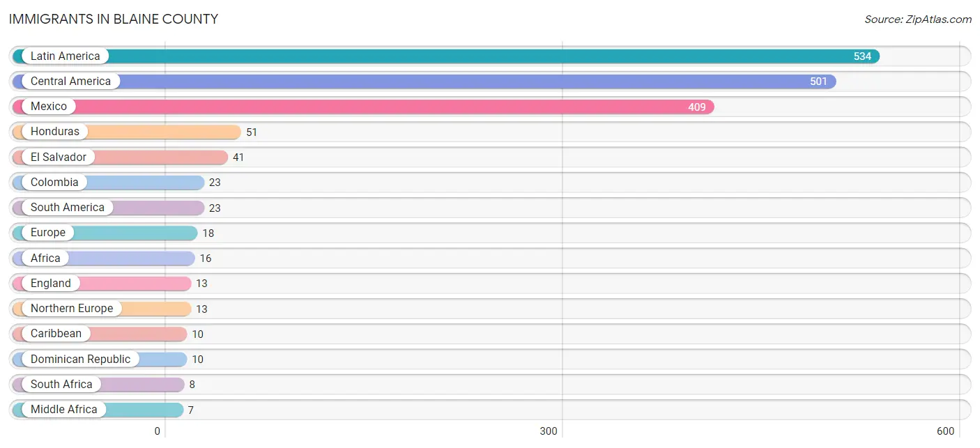Select the Central America label
980x448 pixels.
70,81
